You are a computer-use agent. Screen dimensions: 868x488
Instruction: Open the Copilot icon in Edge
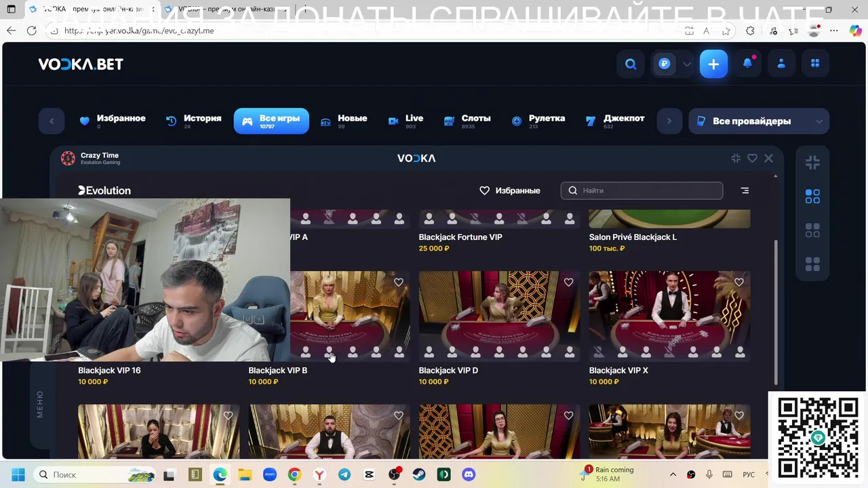856,30
